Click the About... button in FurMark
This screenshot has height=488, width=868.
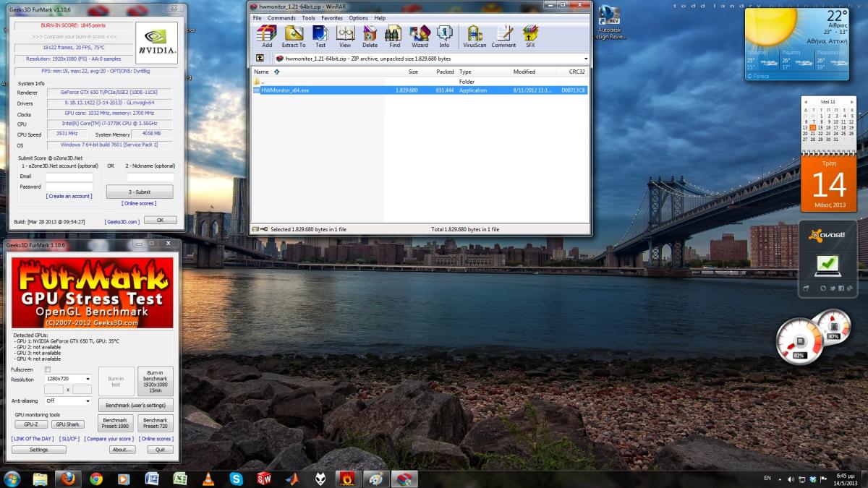point(122,450)
